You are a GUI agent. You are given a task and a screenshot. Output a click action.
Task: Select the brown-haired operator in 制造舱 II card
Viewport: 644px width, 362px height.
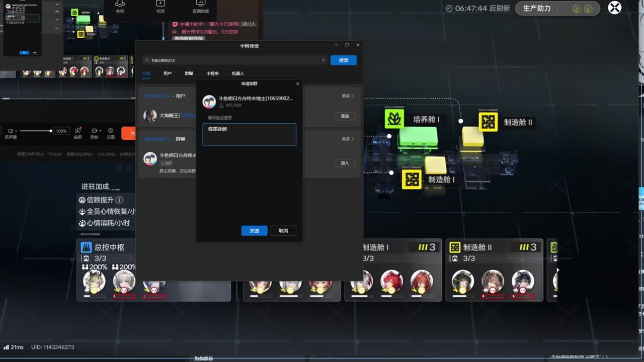pos(493,282)
